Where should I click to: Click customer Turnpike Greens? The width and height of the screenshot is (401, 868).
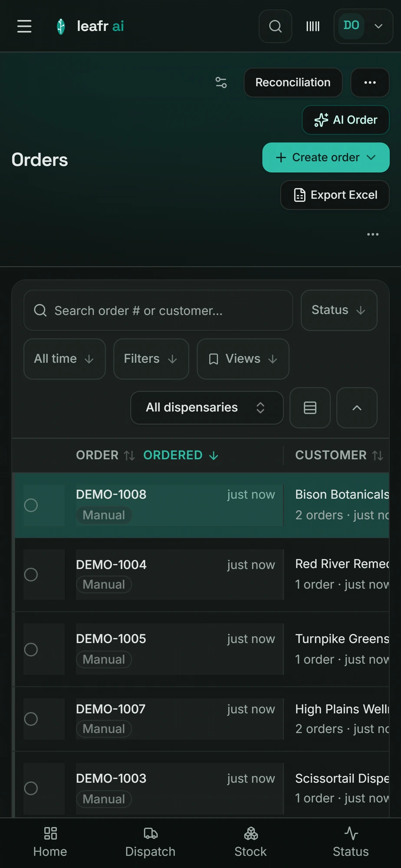(x=342, y=639)
